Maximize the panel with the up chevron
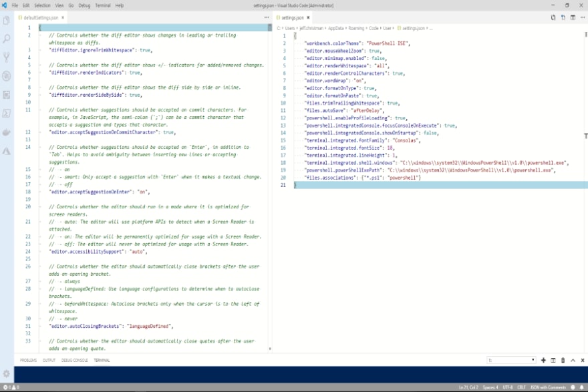Image resolution: width=588 pixels, height=392 pixels. point(573,360)
